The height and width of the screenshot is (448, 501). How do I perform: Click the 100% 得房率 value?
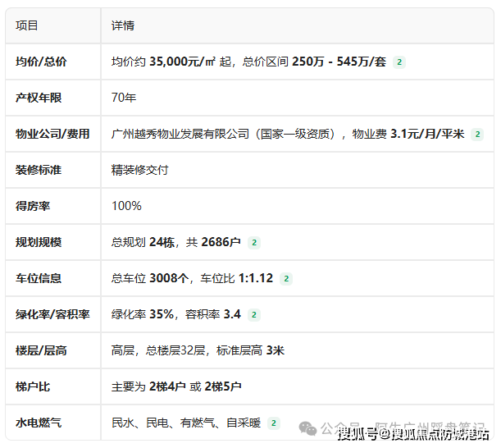pyautogui.click(x=126, y=206)
